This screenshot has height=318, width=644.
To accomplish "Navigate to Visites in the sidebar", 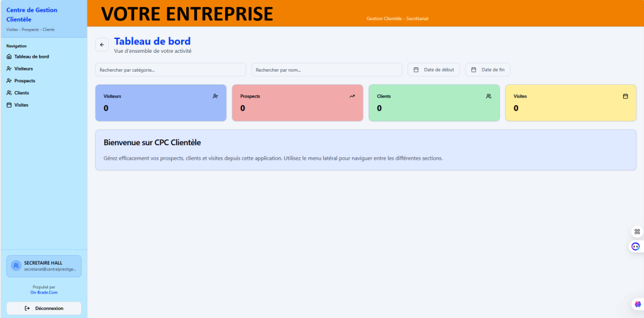I will click(21, 105).
